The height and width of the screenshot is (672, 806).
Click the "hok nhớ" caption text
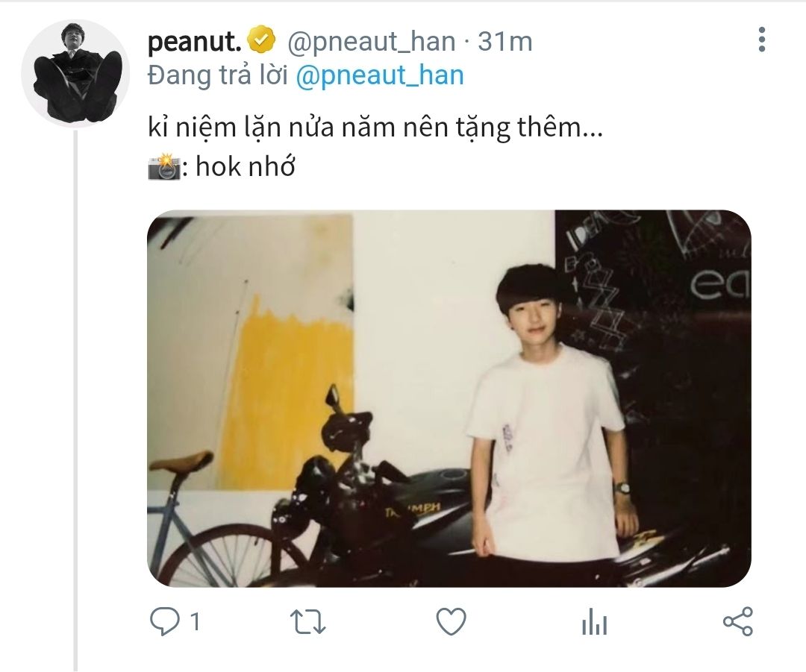tap(246, 167)
